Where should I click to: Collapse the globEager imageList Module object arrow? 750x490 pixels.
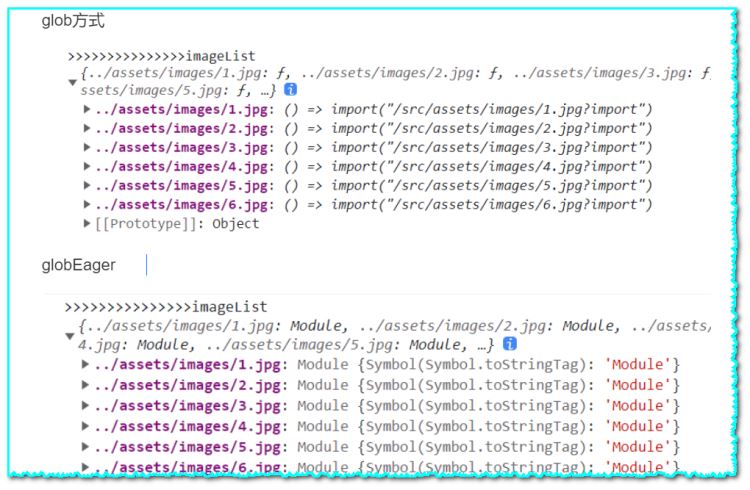click(x=70, y=336)
